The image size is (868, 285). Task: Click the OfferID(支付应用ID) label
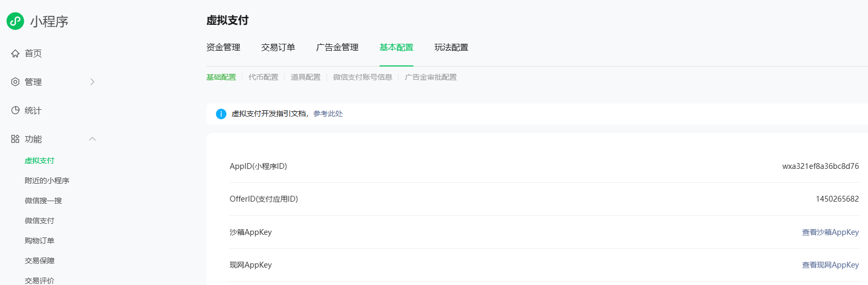[x=264, y=199]
